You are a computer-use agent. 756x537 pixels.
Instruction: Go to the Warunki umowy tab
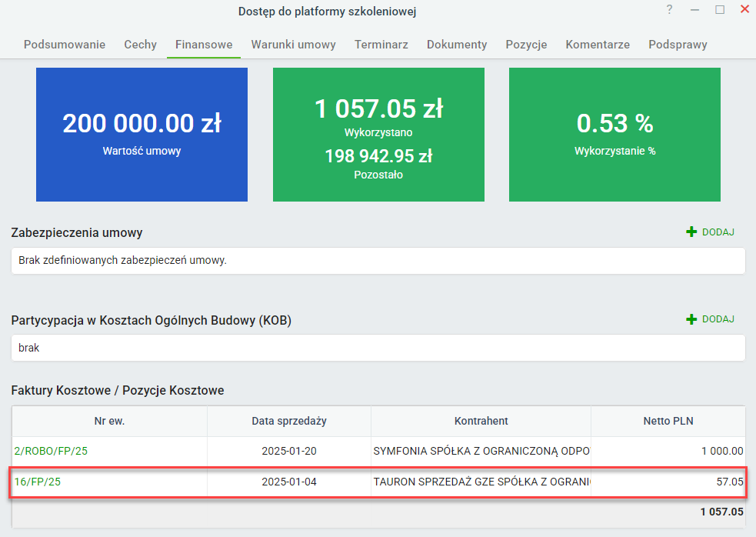(294, 45)
